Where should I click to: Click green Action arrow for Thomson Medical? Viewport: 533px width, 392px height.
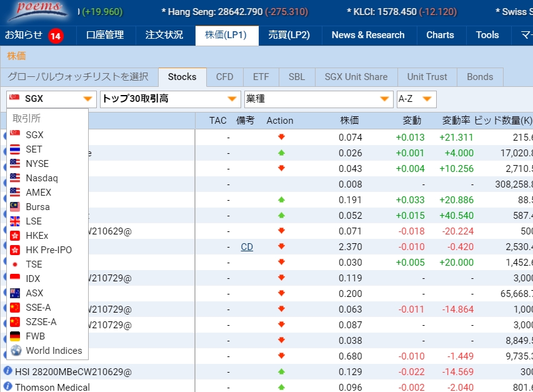pos(281,387)
